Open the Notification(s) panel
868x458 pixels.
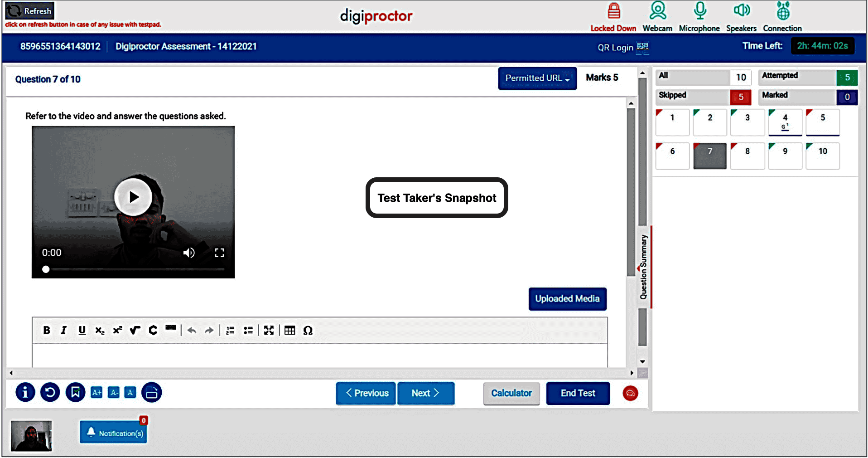click(x=114, y=433)
